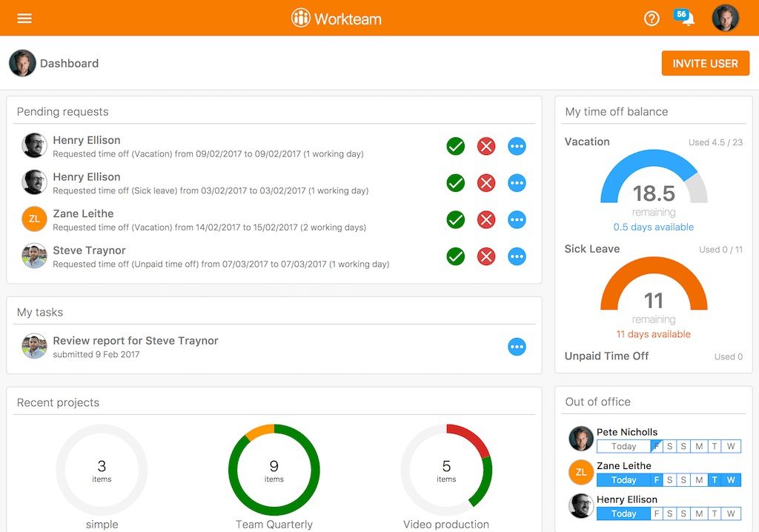Open more options for Henry Ellison's Vacation request

tap(517, 146)
